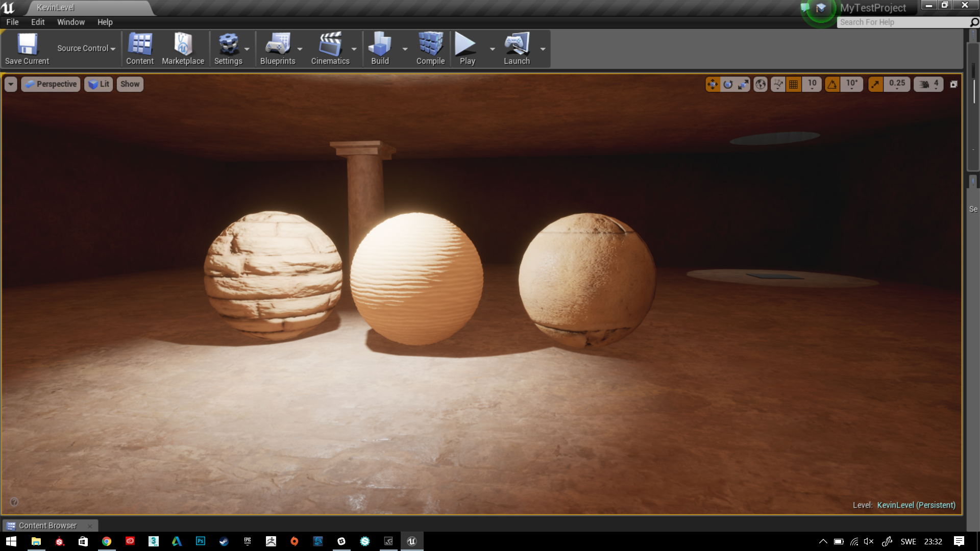980x551 pixels.
Task: Expand the Settings toolbar dropdown arrow
Action: click(x=247, y=48)
